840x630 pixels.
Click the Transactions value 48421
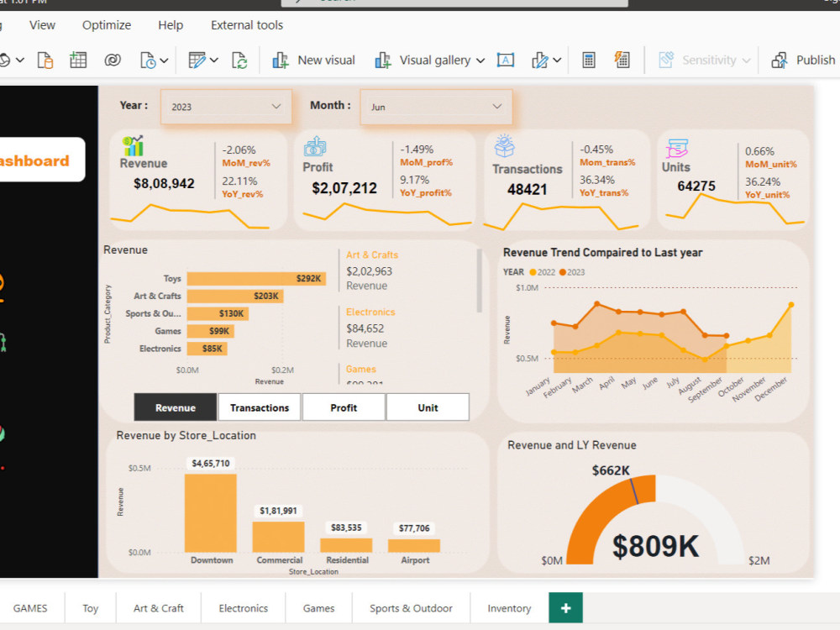(x=528, y=189)
